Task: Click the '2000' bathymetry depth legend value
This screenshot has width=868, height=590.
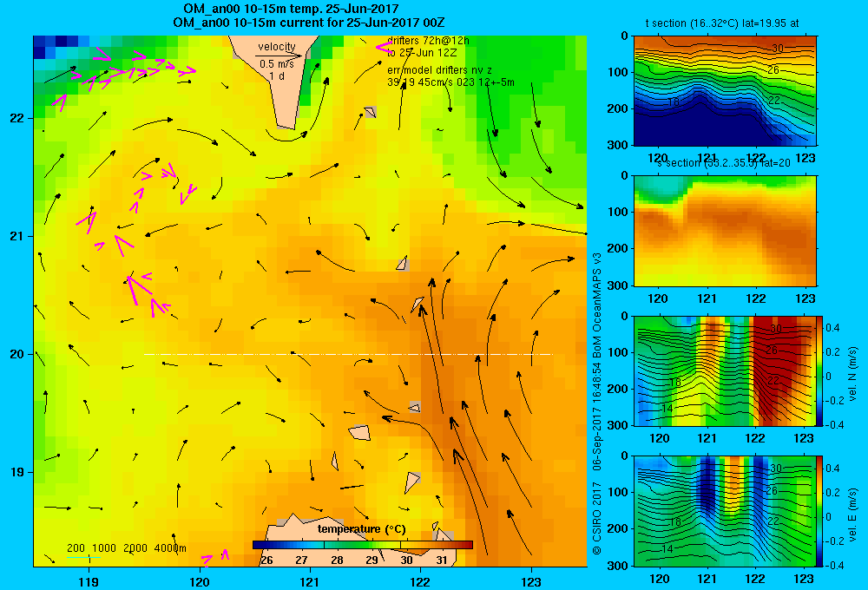Action: pyautogui.click(x=135, y=548)
